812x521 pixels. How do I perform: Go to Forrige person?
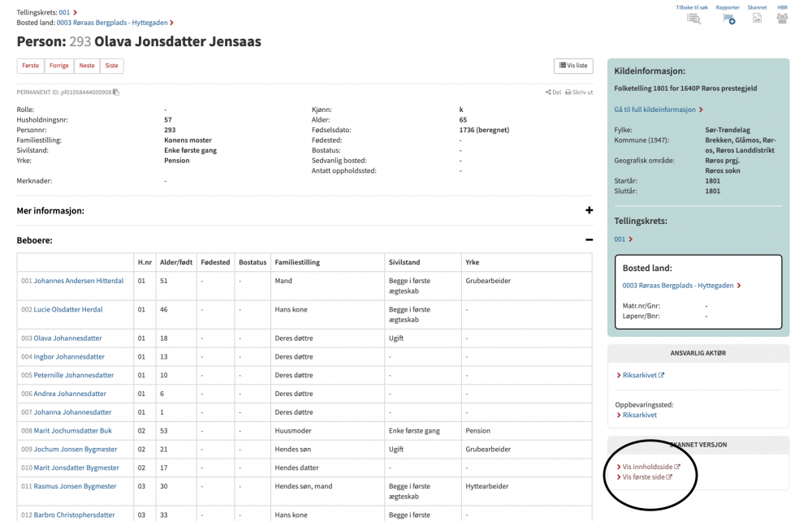[x=58, y=66]
